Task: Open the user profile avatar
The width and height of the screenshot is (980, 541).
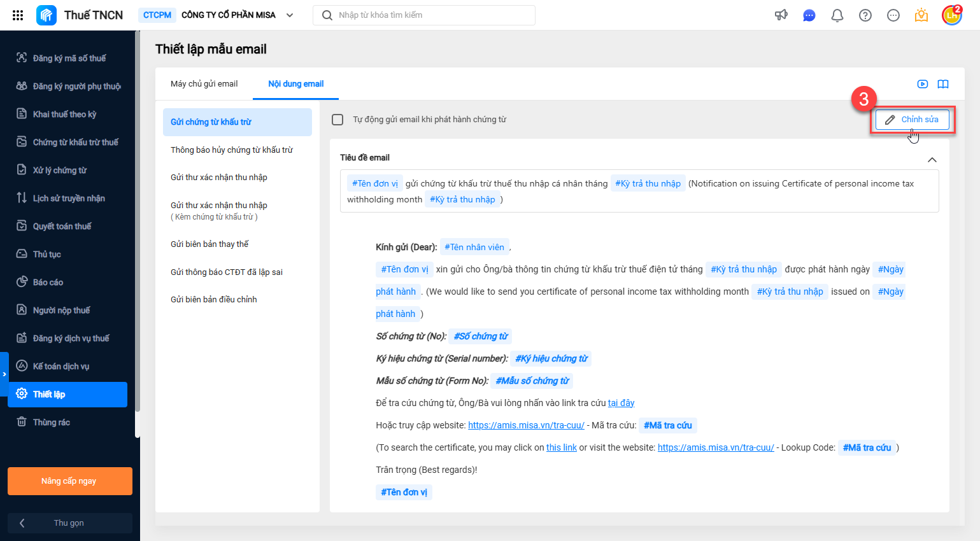Action: click(x=952, y=15)
